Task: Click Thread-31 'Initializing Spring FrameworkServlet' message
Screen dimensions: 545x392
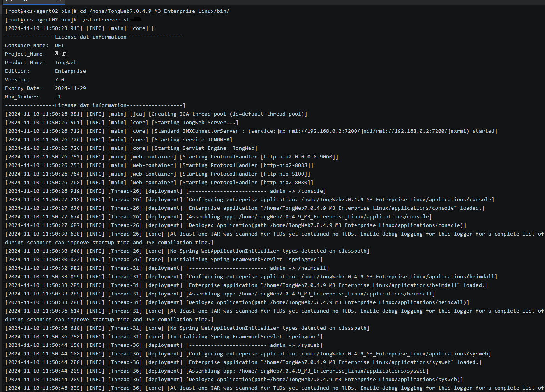Action: tap(245, 336)
